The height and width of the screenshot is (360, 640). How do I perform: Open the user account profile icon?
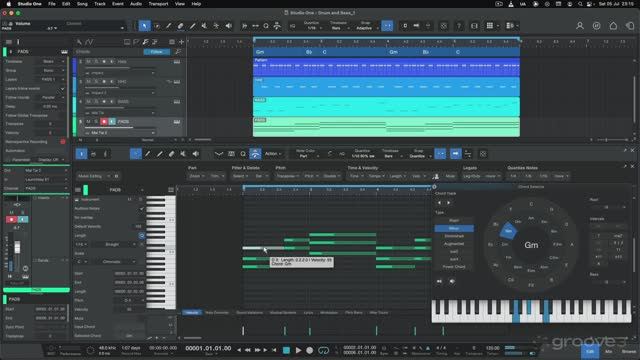pyautogui.click(x=580, y=26)
